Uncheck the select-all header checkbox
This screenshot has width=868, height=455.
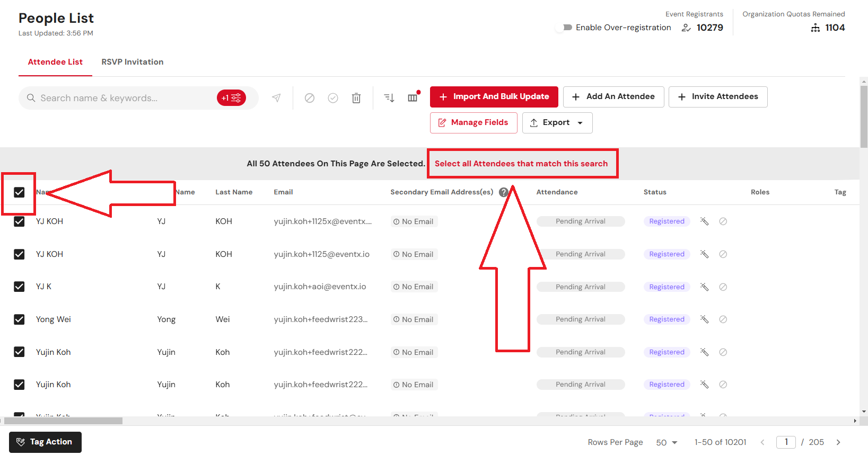coord(19,192)
